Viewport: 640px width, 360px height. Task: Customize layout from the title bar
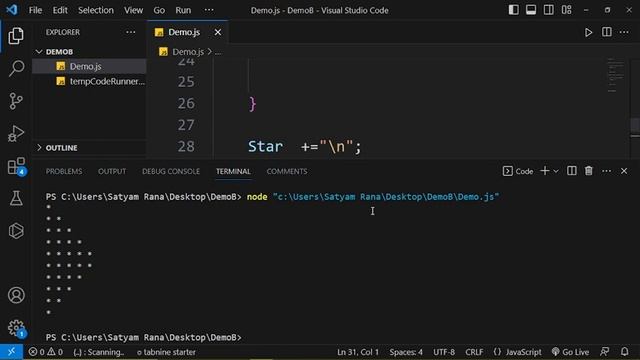click(x=567, y=10)
